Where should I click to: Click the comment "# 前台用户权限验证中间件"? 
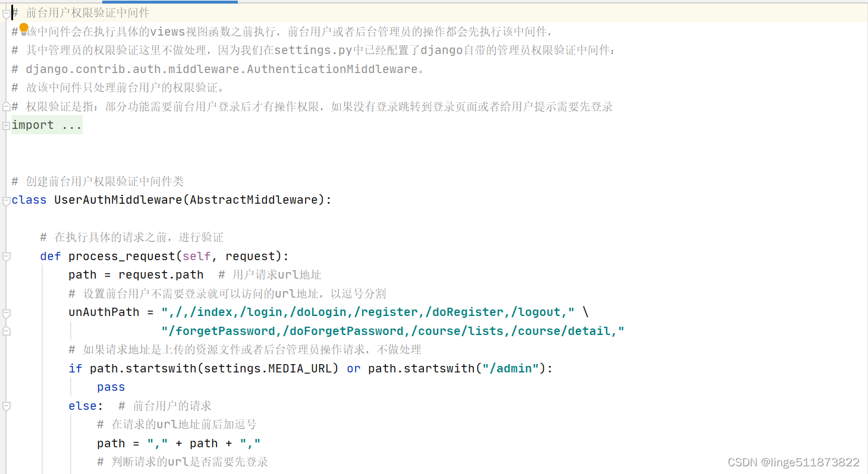[x=81, y=13]
